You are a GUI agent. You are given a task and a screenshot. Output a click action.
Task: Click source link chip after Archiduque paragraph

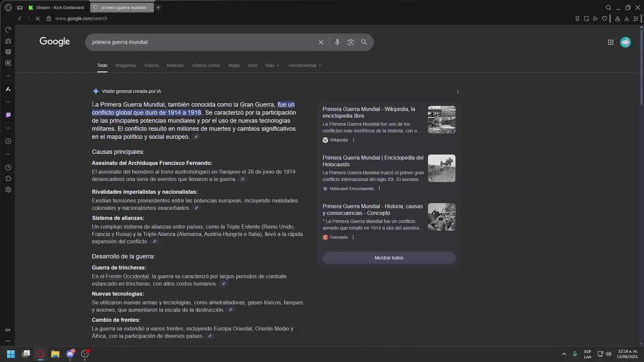click(x=243, y=179)
